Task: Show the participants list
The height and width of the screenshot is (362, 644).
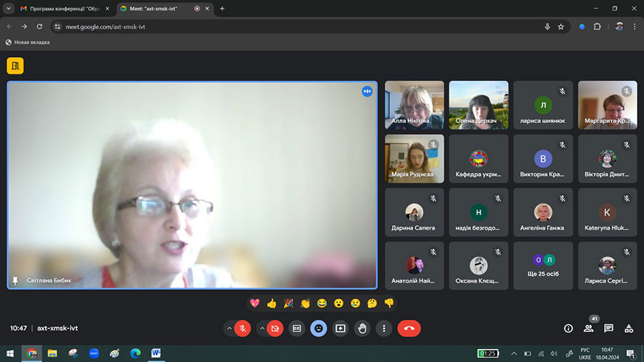Action: [589, 328]
